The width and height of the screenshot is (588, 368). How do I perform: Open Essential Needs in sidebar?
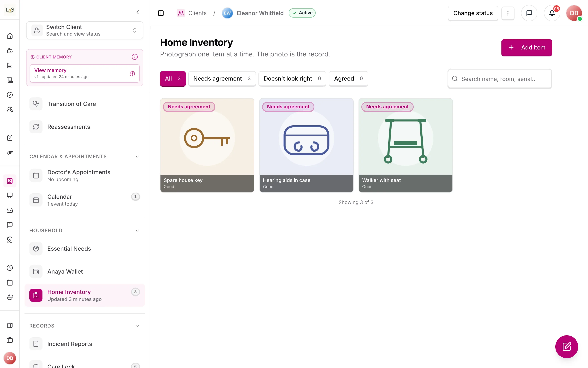(x=85, y=248)
